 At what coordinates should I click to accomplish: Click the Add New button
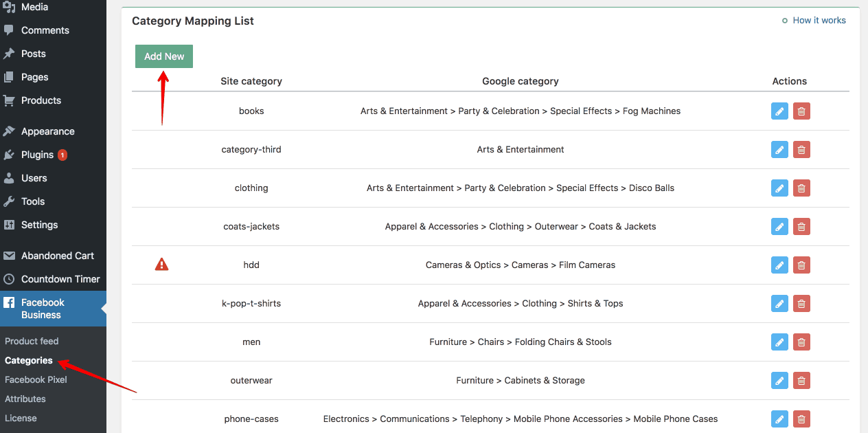[x=163, y=56]
